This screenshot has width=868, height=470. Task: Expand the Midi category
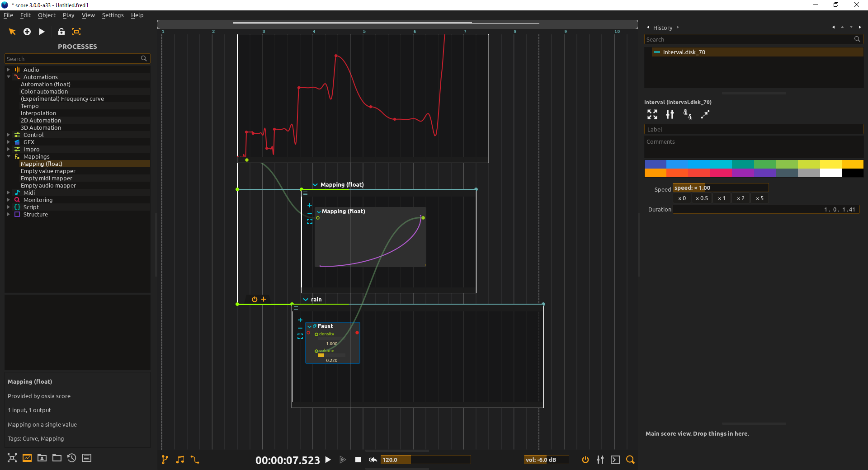9,193
